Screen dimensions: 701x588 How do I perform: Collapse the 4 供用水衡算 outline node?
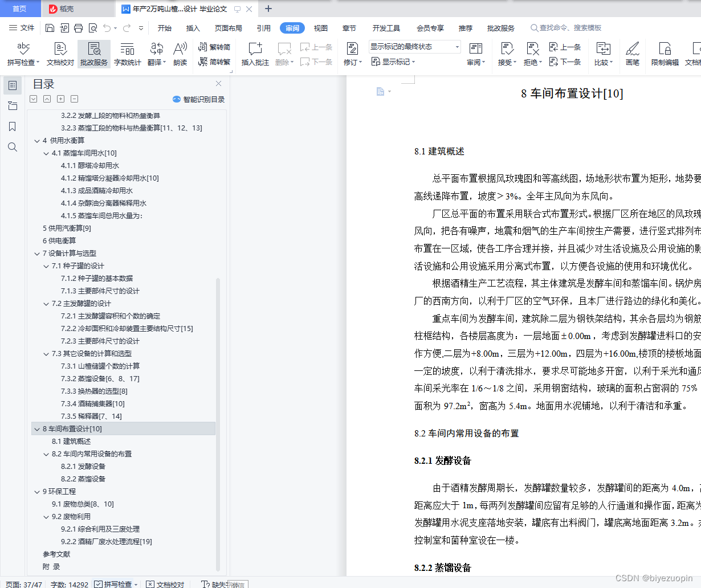pyautogui.click(x=37, y=141)
